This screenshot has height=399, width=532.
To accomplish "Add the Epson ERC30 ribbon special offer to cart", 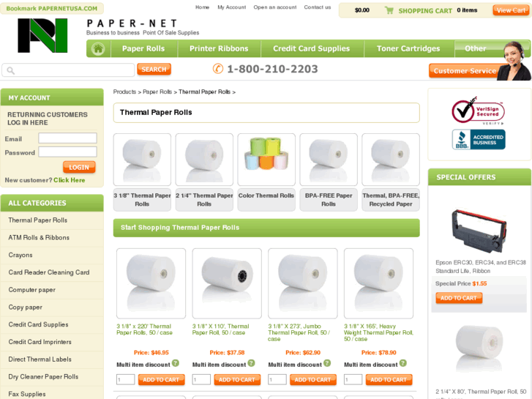I will (459, 298).
